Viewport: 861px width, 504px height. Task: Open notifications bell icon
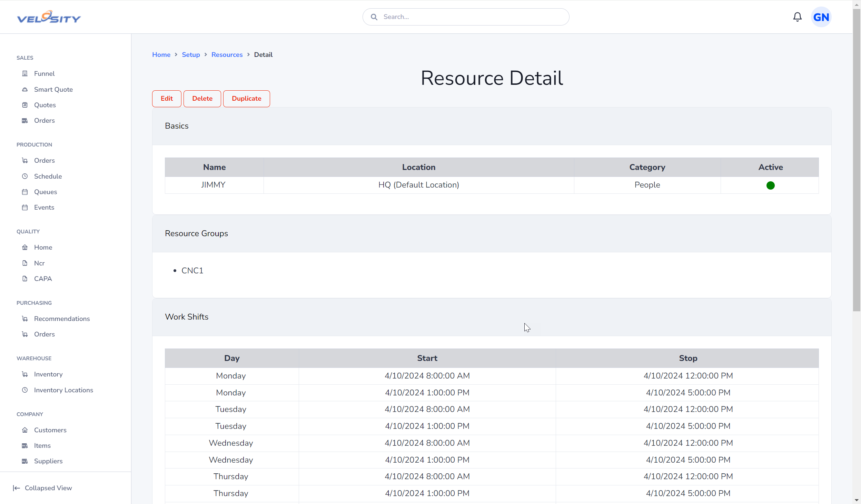(x=797, y=17)
